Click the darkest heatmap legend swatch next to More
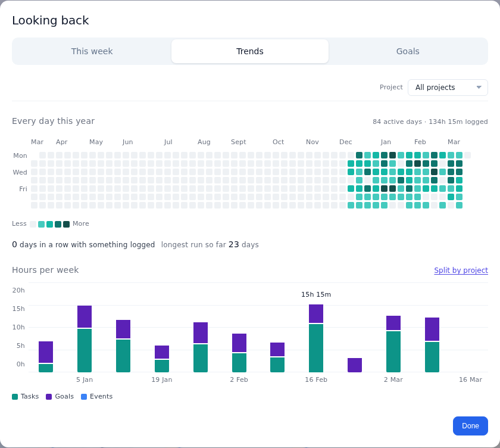The width and height of the screenshot is (500, 448). tap(66, 224)
